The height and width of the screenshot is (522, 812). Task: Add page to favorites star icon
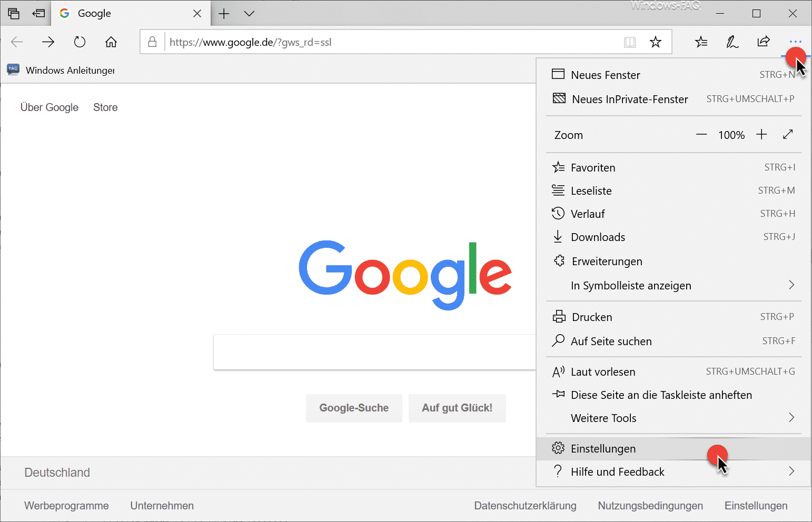pyautogui.click(x=656, y=42)
